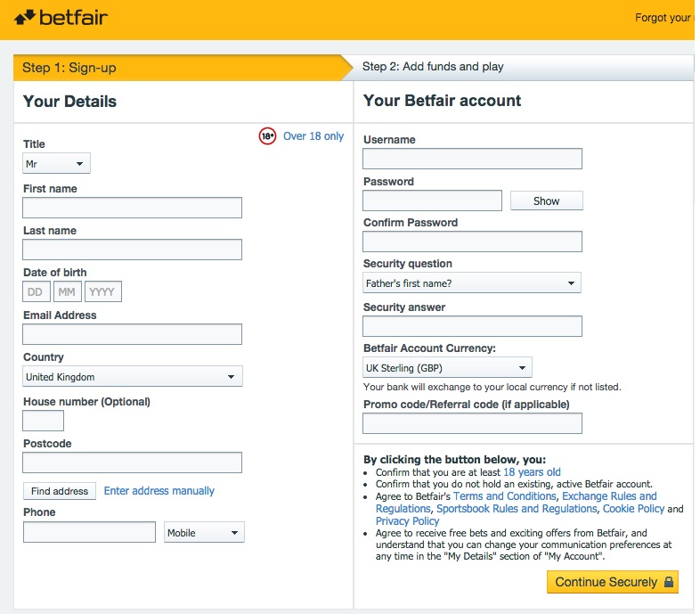Screen dimensions: 700x614
Task: Click the Continue Securely button
Action: coord(613,582)
